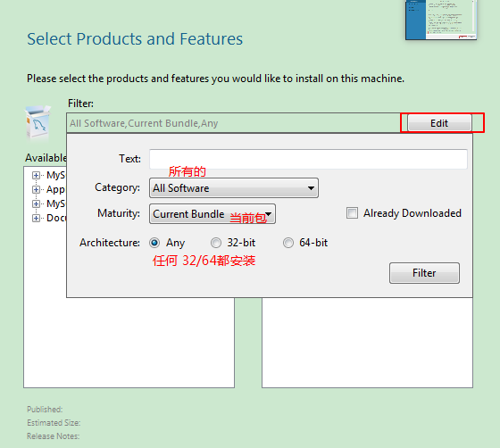This screenshot has width=500, height=448.
Task: Select the 32-bit architecture option
Action: click(x=216, y=243)
